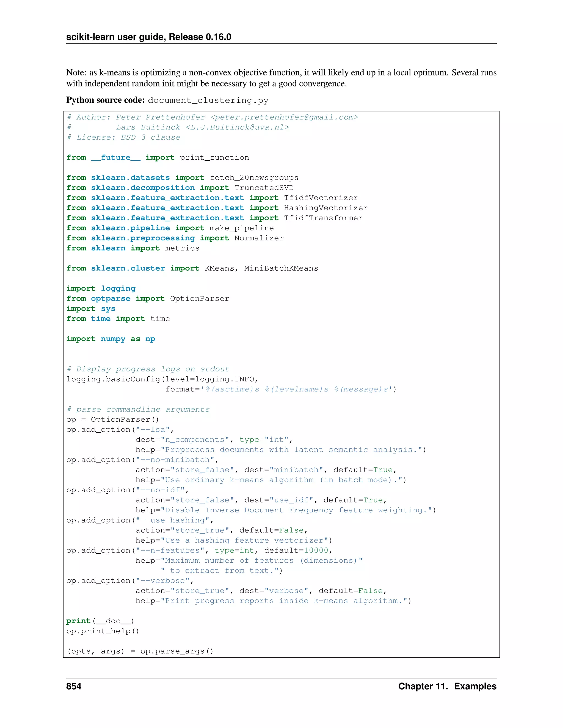The width and height of the screenshot is (563, 728).
Task: Click the 'print(__doc__)' line
Action: pyautogui.click(x=100, y=621)
